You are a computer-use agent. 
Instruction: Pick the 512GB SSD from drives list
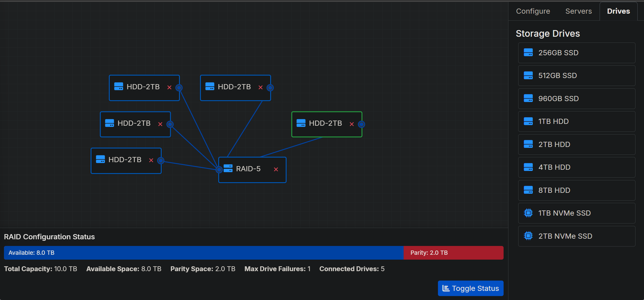577,76
